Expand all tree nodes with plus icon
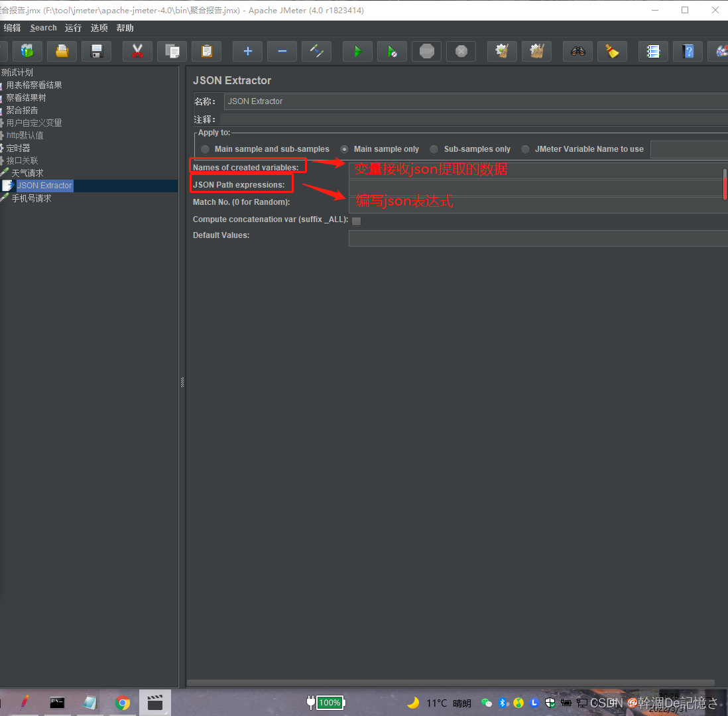Image resolution: width=728 pixels, height=716 pixels. tap(247, 51)
